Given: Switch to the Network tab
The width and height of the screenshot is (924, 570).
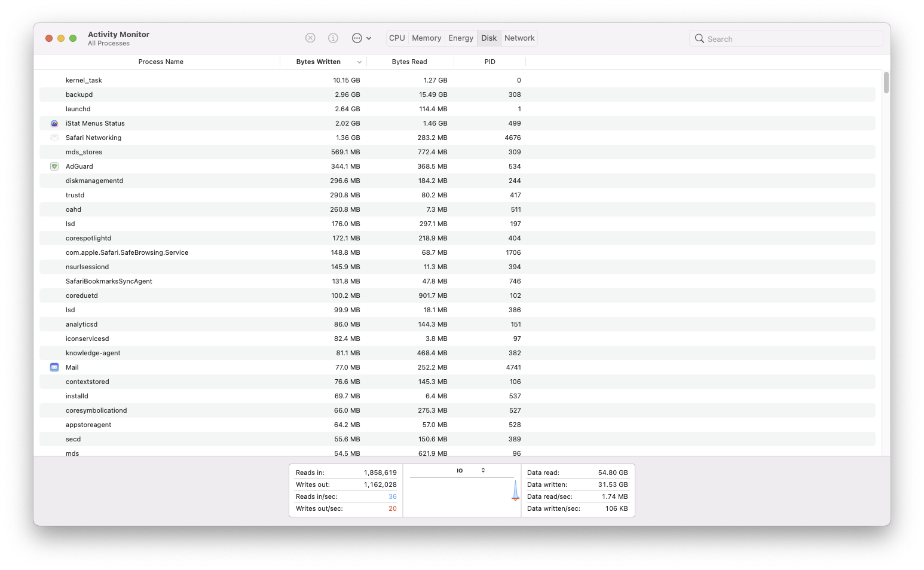Looking at the screenshot, I should pyautogui.click(x=519, y=38).
